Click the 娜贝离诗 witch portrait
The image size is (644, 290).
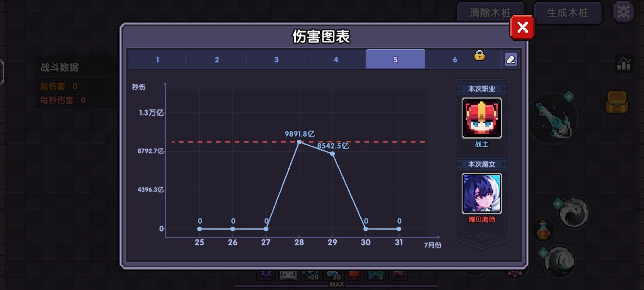coord(481,193)
